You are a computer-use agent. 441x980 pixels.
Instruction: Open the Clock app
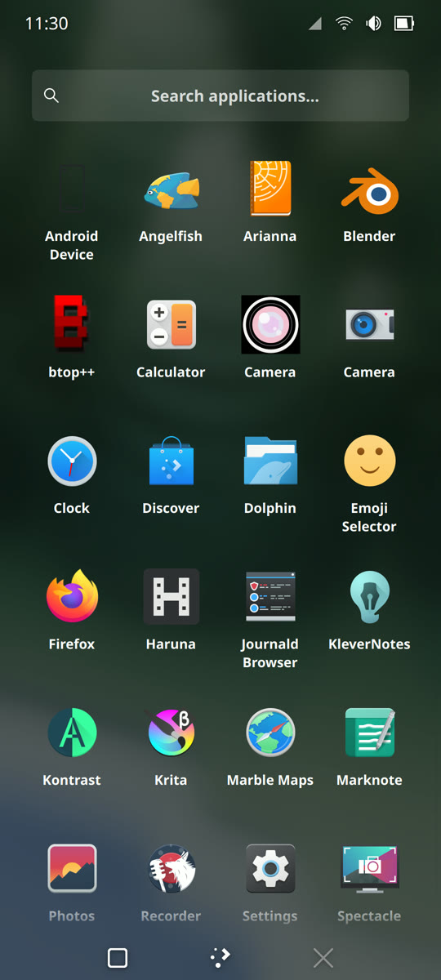(72, 474)
